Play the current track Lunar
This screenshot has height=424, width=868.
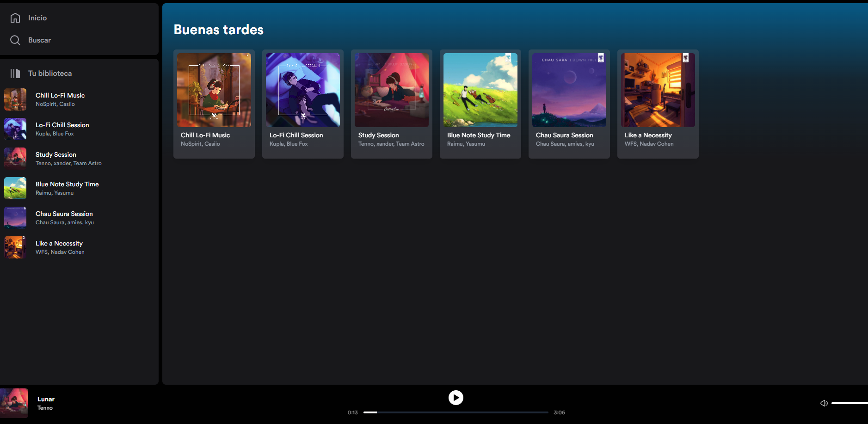click(456, 398)
